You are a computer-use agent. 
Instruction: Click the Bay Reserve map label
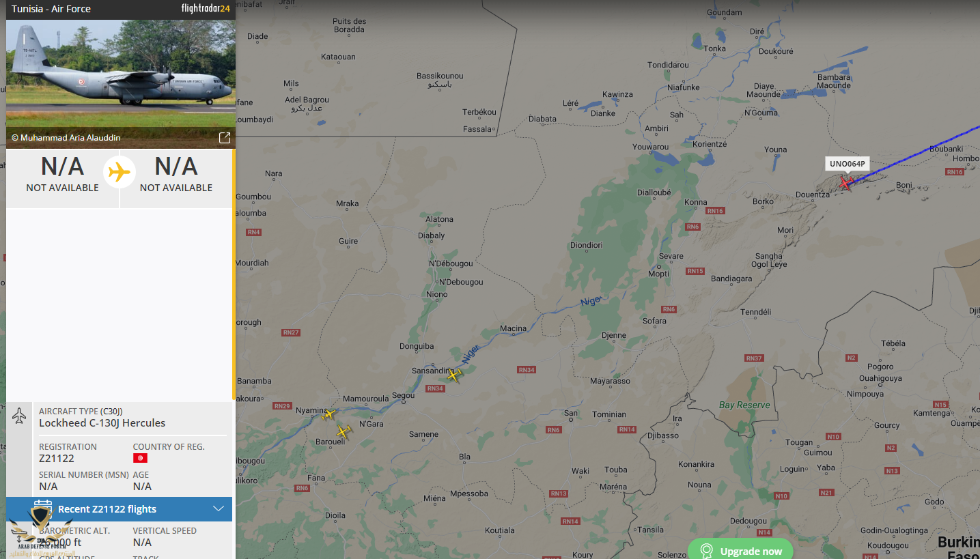[744, 405]
